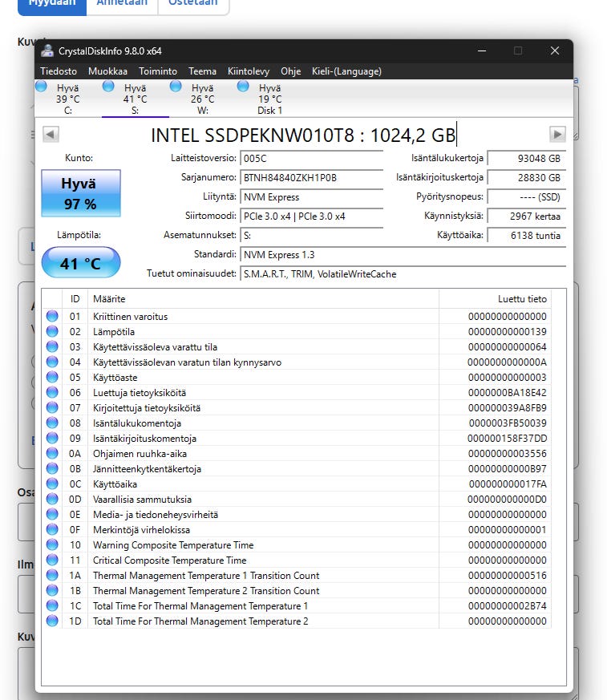The height and width of the screenshot is (700, 607).
Task: Select raw value 000000158F37DD
Action: 508,439
